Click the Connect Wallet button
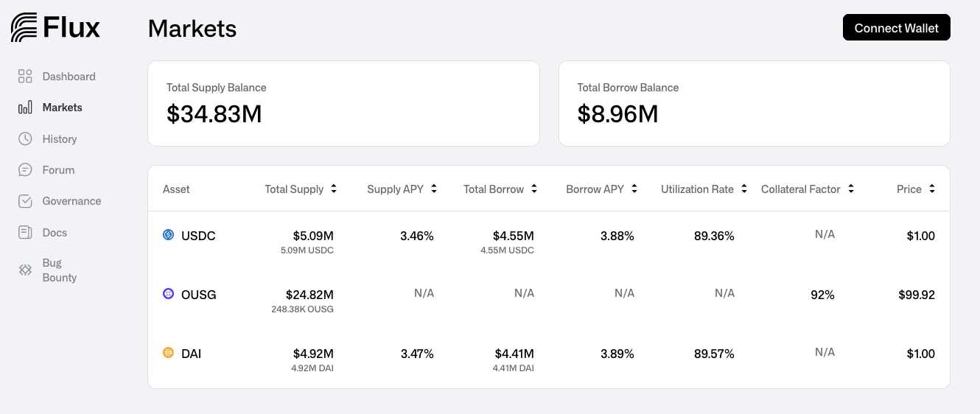Viewport: 980px width, 414px height. pyautogui.click(x=896, y=27)
